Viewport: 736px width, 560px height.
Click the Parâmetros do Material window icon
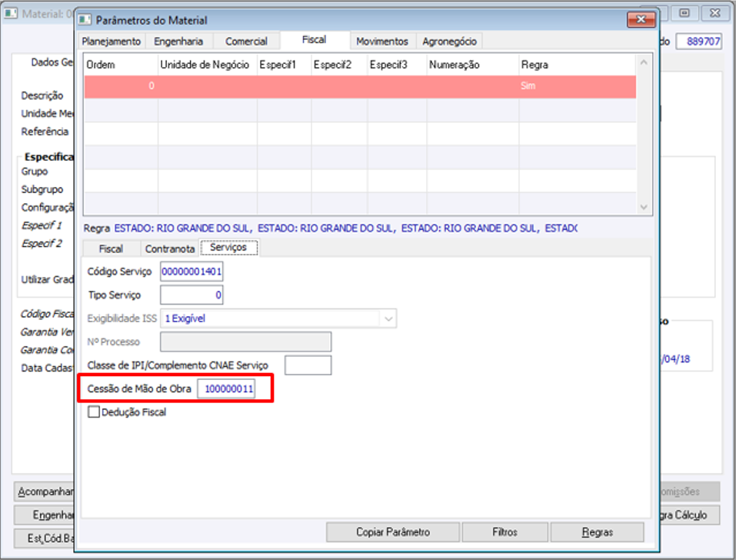point(85,20)
